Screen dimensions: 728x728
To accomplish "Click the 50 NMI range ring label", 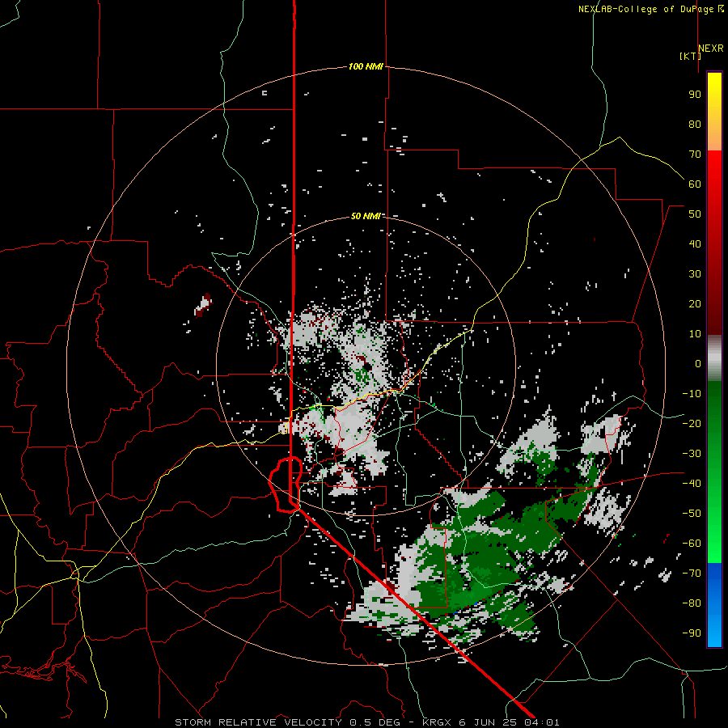I will [366, 216].
